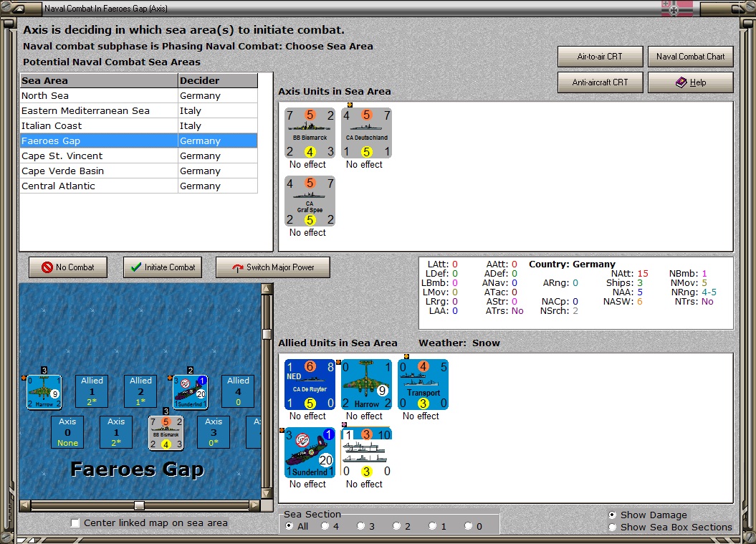Click the Allied sea box 2 on map
The width and height of the screenshot is (756, 544).
[x=140, y=391]
